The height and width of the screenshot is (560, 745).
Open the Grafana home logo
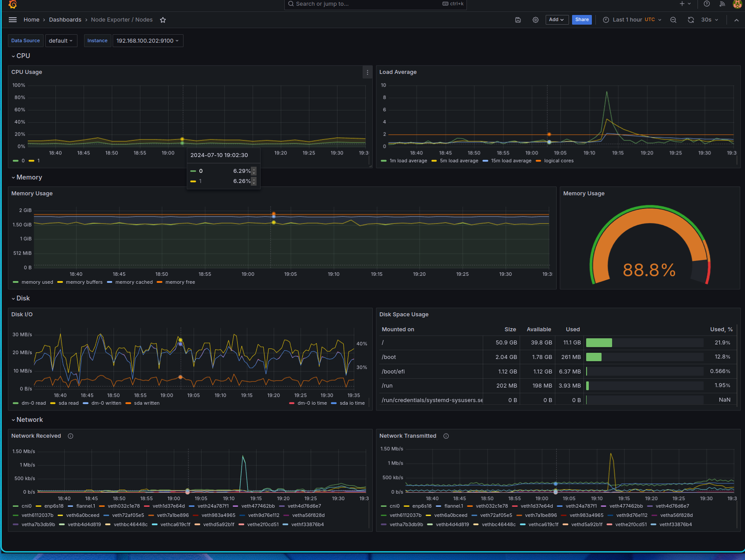[x=13, y=4]
